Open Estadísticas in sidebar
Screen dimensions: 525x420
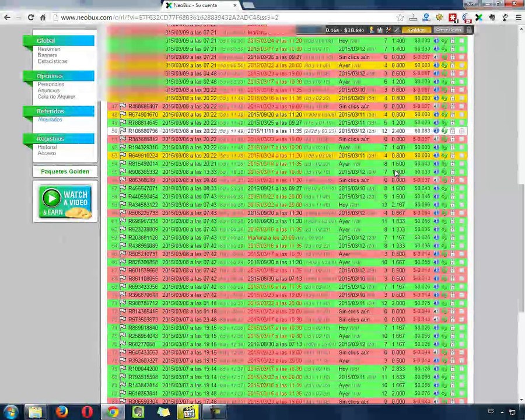click(52, 61)
